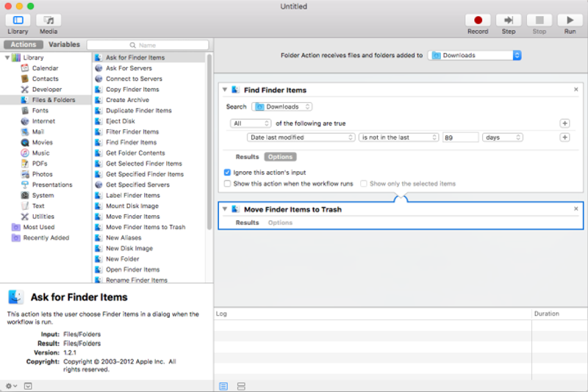Remove the Find Finder Items action
The width and height of the screenshot is (588, 392).
[576, 90]
